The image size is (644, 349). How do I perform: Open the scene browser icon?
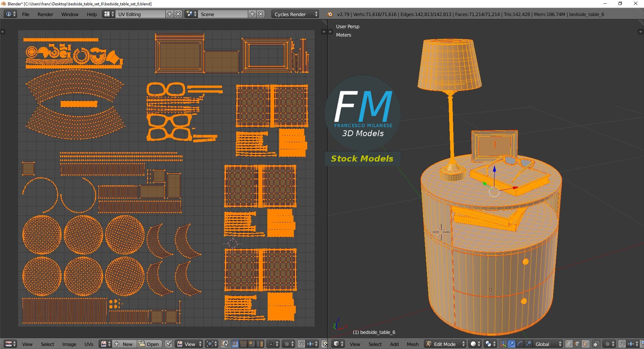click(191, 14)
